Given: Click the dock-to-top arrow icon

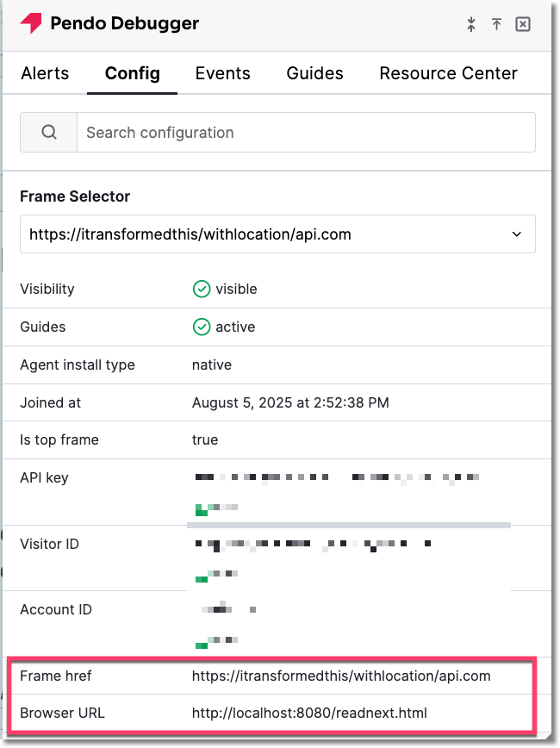Looking at the screenshot, I should [497, 24].
